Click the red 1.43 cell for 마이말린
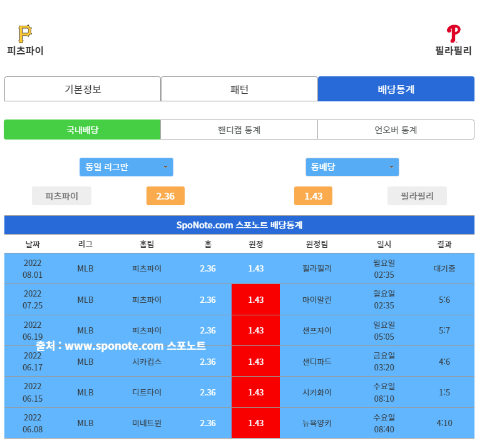482x448 pixels. coord(255,300)
